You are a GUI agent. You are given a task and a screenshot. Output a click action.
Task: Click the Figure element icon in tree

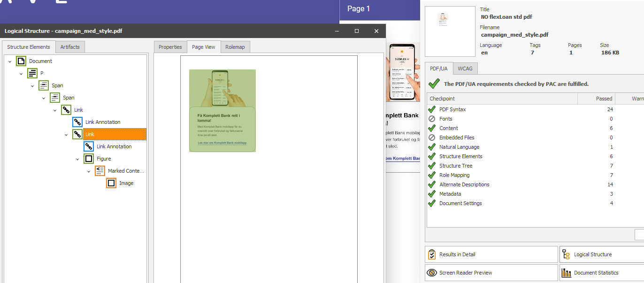click(89, 159)
